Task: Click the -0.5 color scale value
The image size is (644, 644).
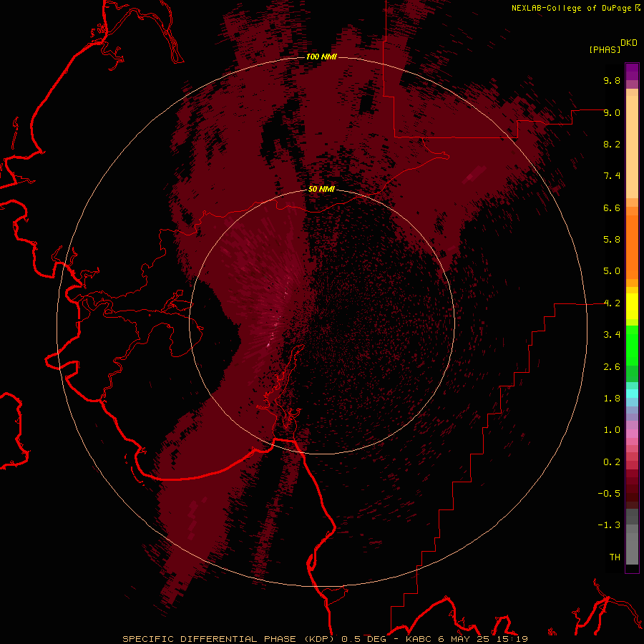Action: coord(609,493)
